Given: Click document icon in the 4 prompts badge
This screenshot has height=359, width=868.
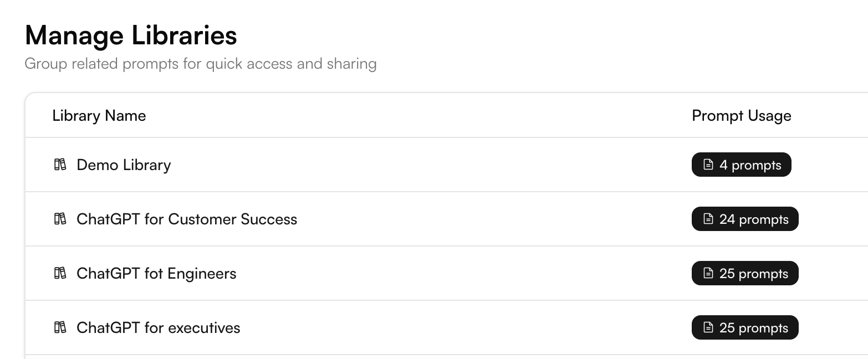Looking at the screenshot, I should click(708, 165).
